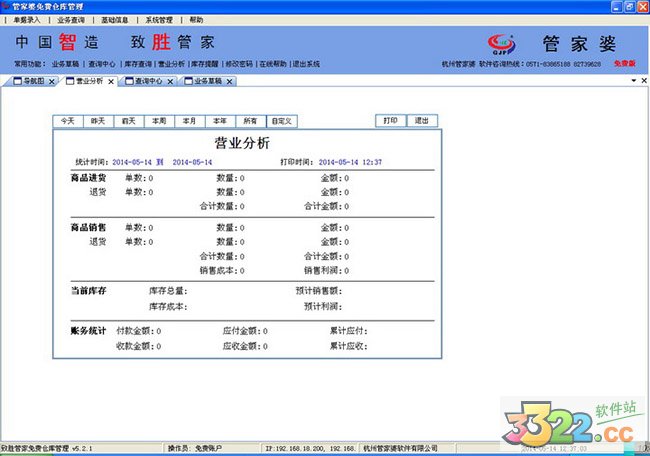This screenshot has height=456, width=650.
Task: Click the 库存总量 label
Action: click(168, 291)
